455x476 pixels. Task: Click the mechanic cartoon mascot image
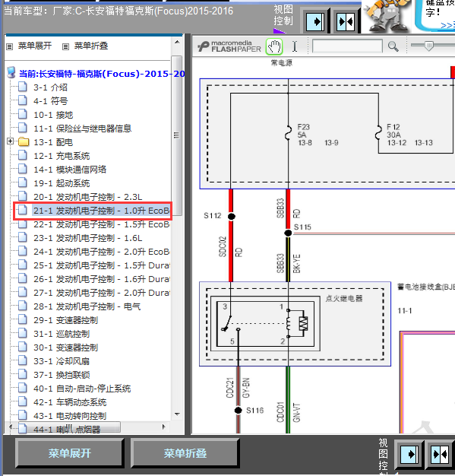pos(387,16)
